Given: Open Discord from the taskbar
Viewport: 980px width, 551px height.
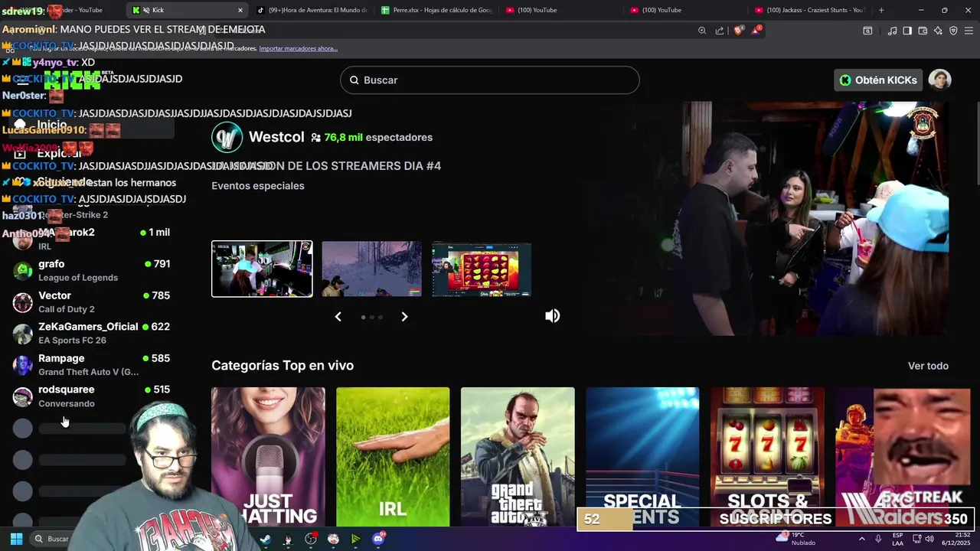Looking at the screenshot, I should click(378, 539).
